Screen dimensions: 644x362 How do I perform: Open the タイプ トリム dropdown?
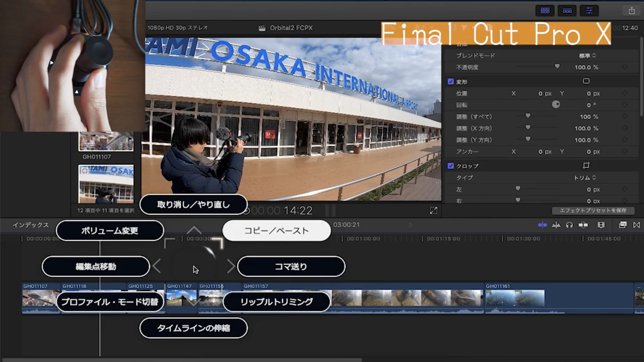tap(585, 178)
